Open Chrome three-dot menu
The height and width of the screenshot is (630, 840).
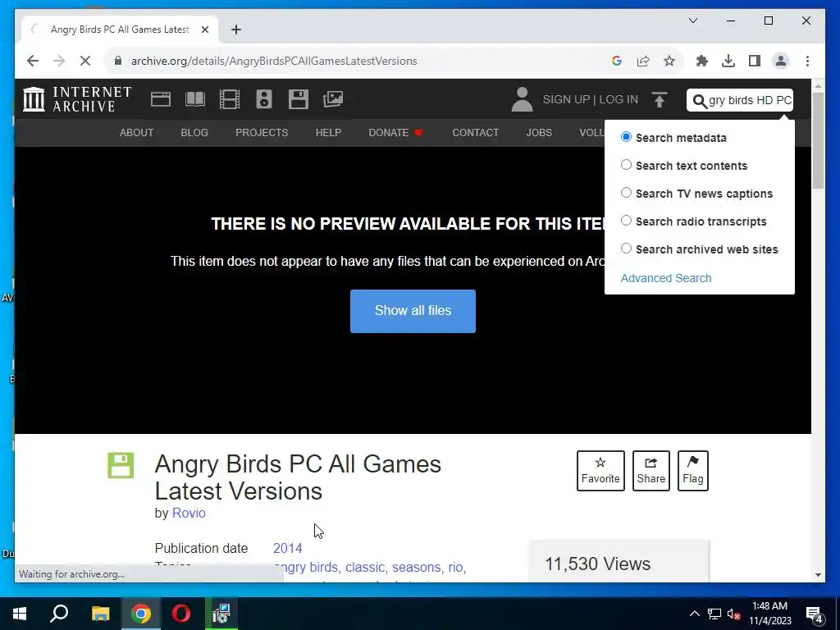click(807, 61)
